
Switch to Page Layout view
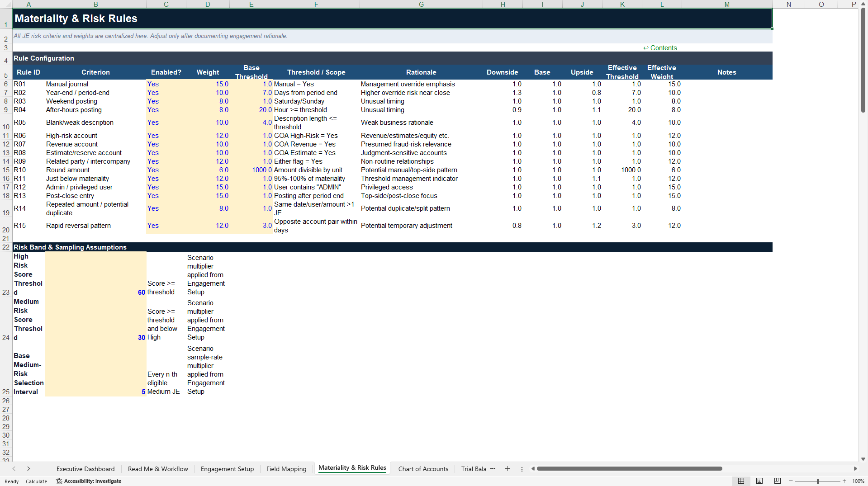759,481
